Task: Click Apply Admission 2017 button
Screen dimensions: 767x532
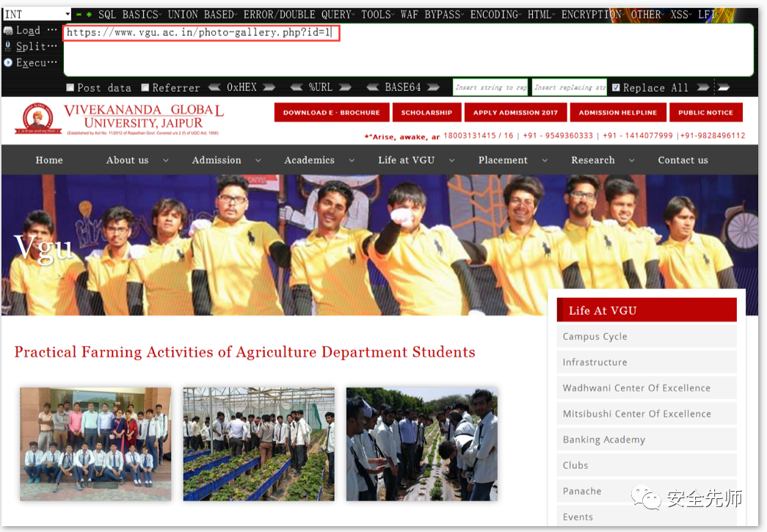Action: point(515,112)
